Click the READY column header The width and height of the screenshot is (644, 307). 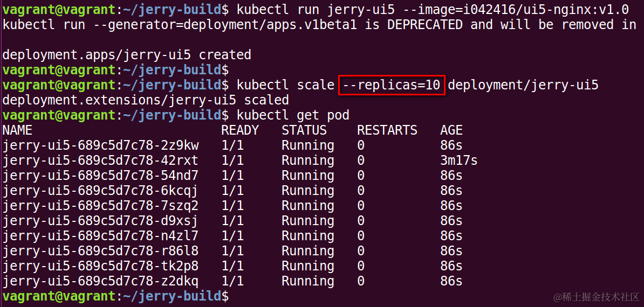click(x=240, y=130)
